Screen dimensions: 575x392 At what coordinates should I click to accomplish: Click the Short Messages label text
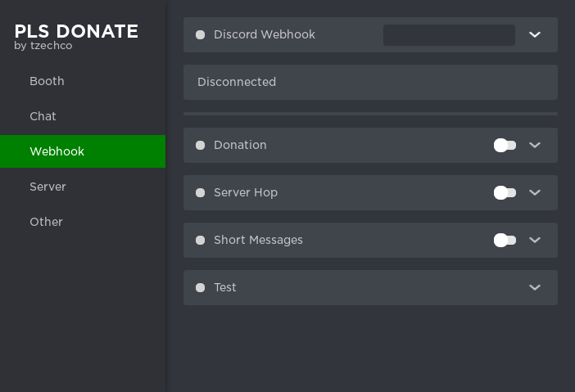[x=258, y=240]
